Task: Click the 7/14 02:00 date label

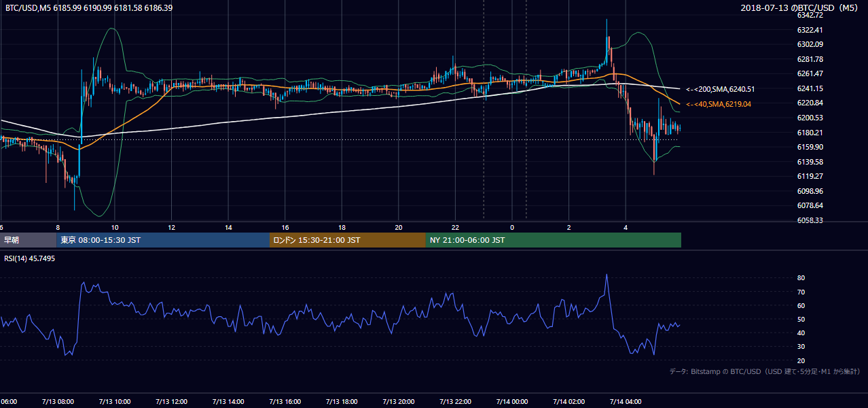Action: coord(569,402)
